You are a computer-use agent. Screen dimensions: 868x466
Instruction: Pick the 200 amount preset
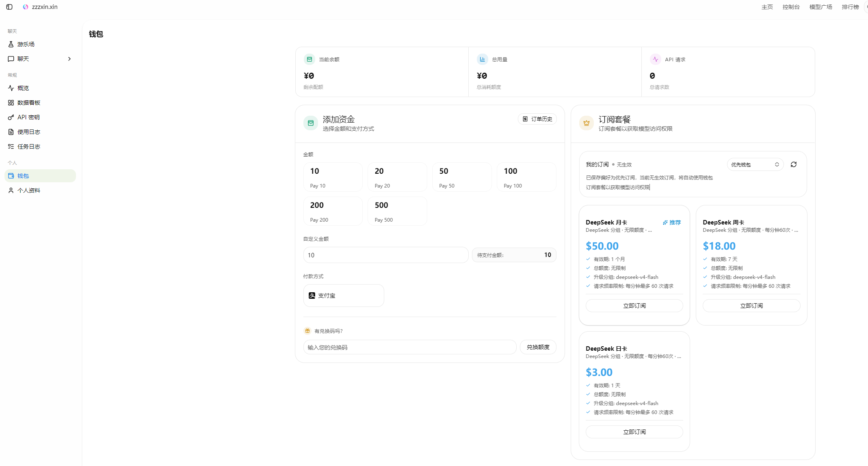click(x=333, y=211)
